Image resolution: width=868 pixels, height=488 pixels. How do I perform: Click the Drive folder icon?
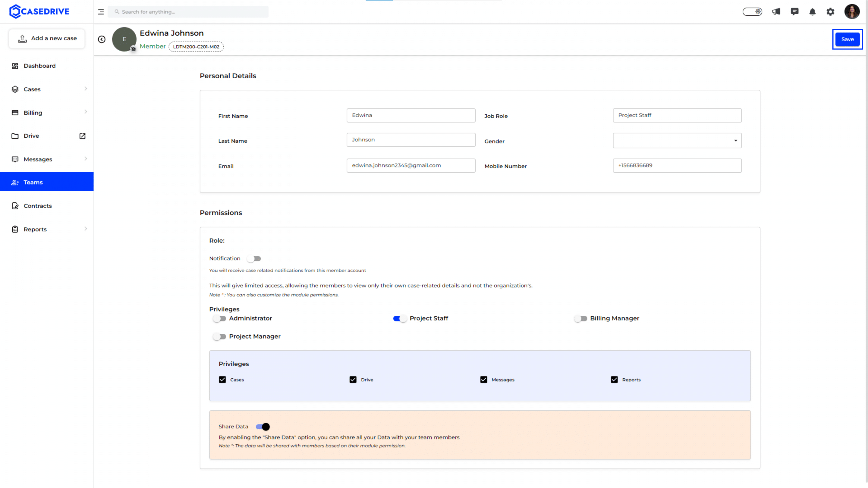(15, 136)
